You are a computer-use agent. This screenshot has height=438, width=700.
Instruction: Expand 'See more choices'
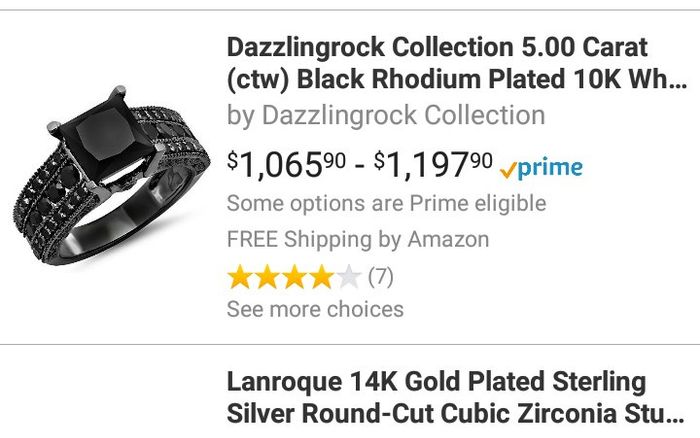[x=315, y=309]
